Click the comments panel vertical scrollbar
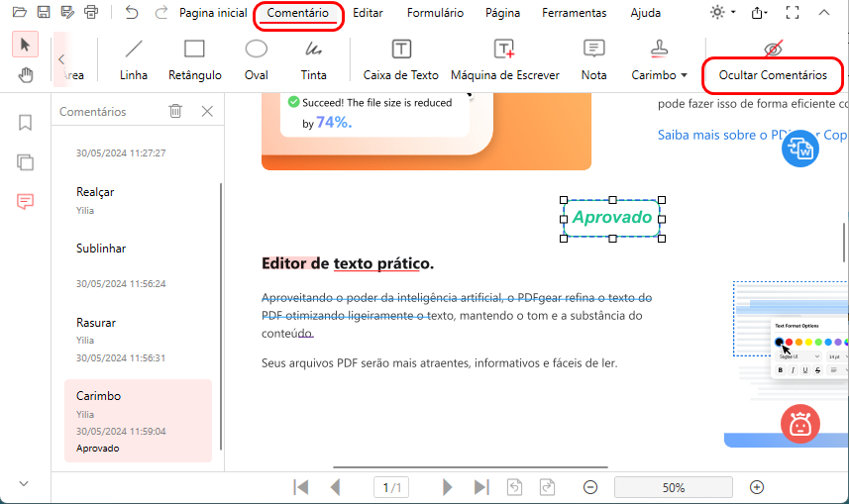This screenshot has height=504, width=849. tap(220, 316)
